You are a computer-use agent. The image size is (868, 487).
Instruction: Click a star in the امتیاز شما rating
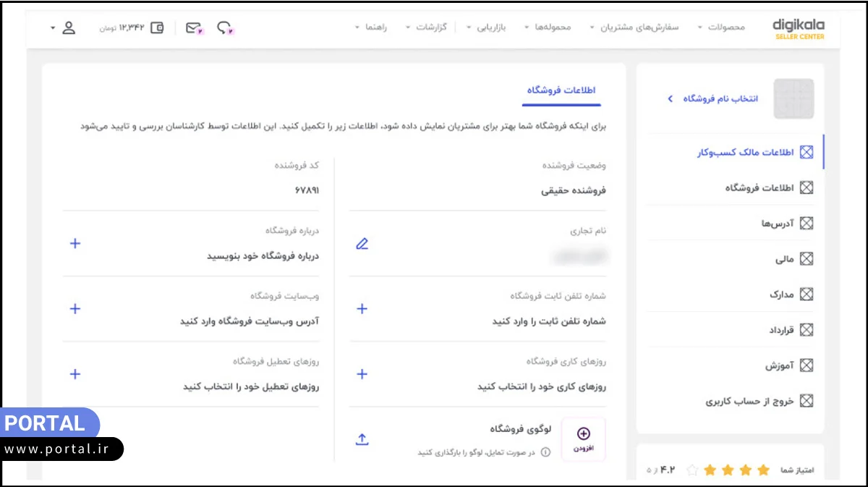pos(745,470)
